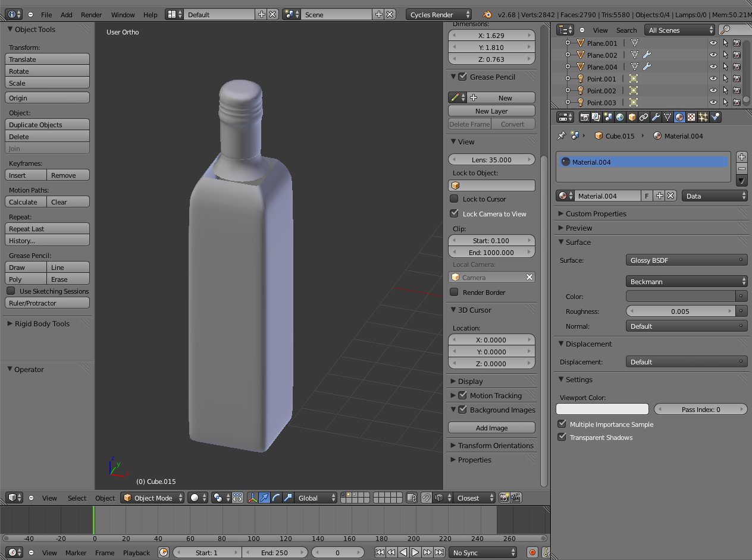Click the play animation forward button
Viewport: 752px width, 560px height.
click(415, 552)
